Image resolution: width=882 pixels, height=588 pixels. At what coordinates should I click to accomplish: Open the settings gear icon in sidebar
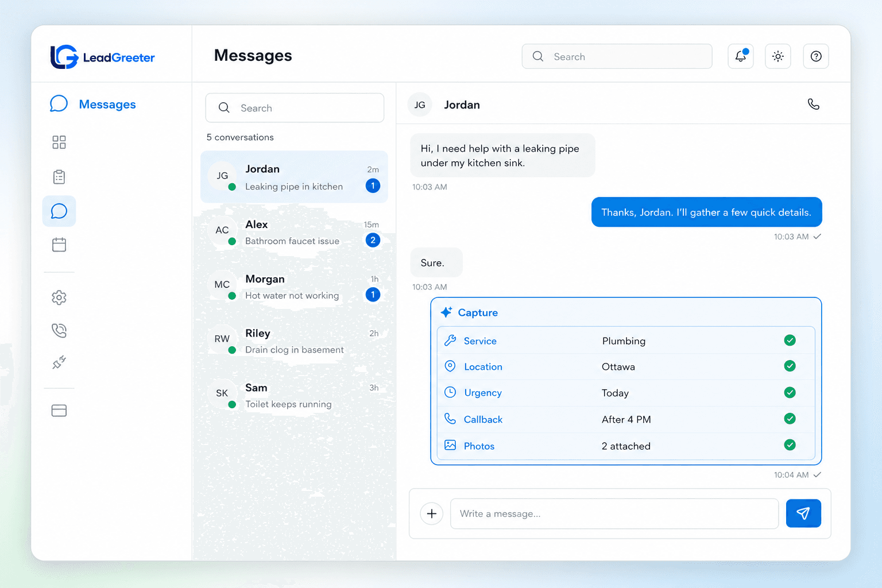click(x=59, y=297)
